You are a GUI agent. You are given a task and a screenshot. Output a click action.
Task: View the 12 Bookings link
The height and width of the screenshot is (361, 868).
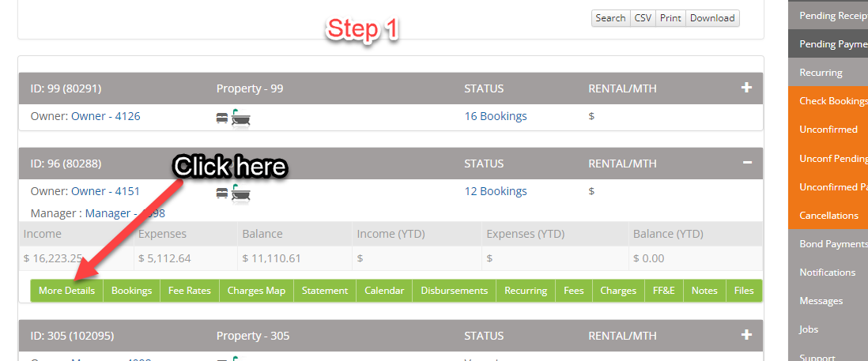(496, 191)
